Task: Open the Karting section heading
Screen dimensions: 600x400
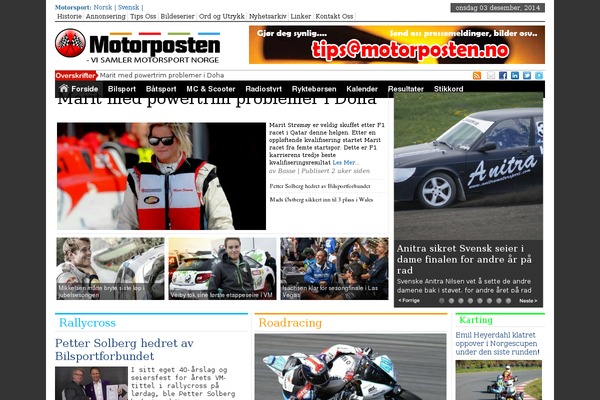Action: (x=476, y=320)
